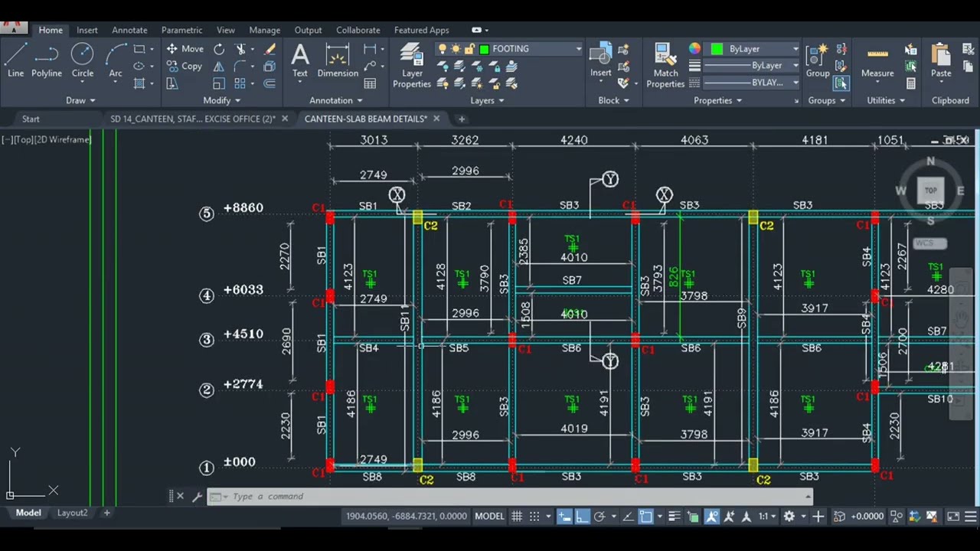
Task: Select the Trim scissors tool
Action: [241, 49]
